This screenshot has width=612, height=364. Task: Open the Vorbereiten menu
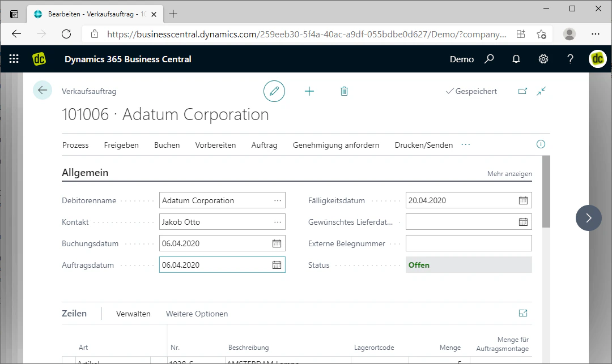point(215,145)
